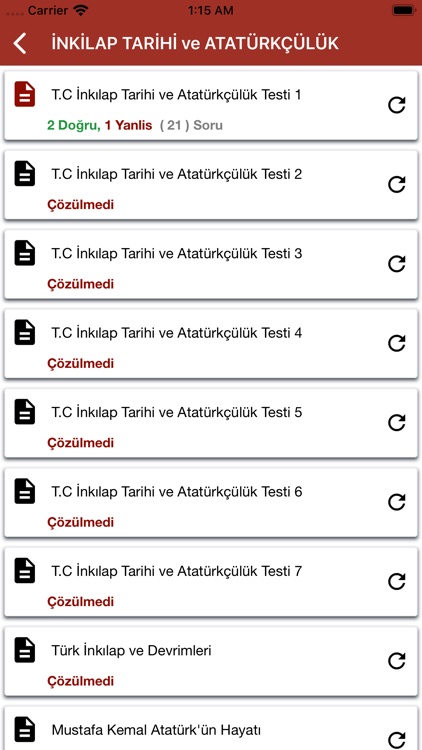Tap the refresh icon on Testi 4
Image resolution: width=422 pixels, height=750 pixels.
pyautogui.click(x=397, y=343)
